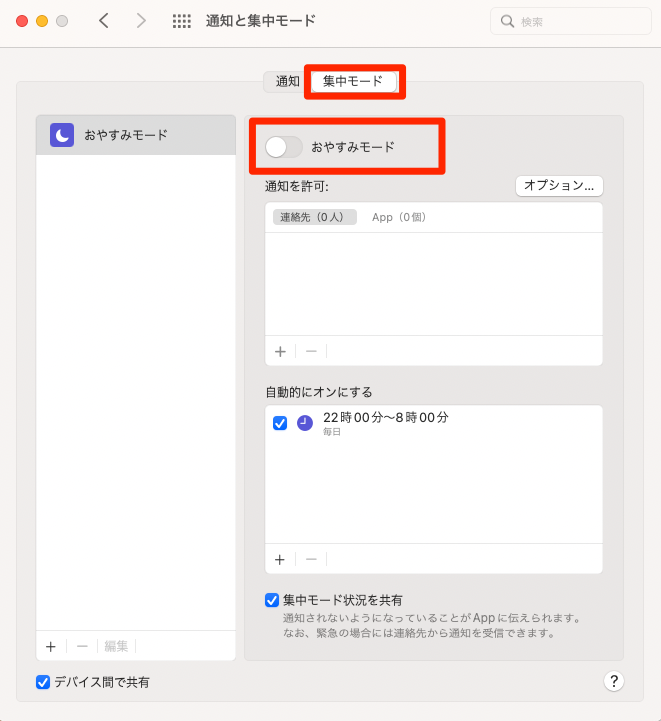The width and height of the screenshot is (661, 721).
Task: Click the purple moon icon in sidebar
Action: point(62,135)
